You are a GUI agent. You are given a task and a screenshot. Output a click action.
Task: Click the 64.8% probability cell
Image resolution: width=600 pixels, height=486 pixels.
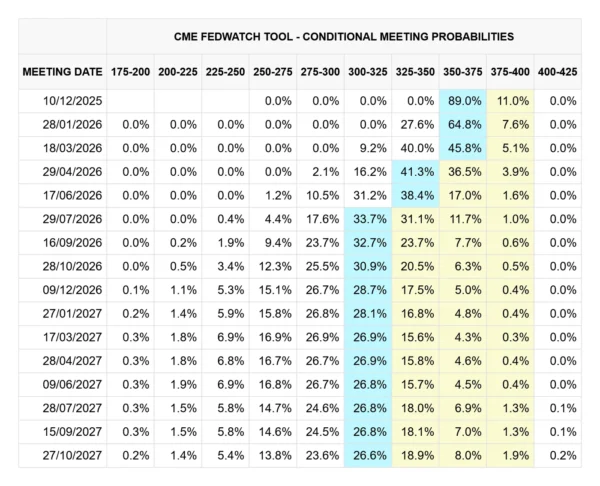[x=463, y=125]
